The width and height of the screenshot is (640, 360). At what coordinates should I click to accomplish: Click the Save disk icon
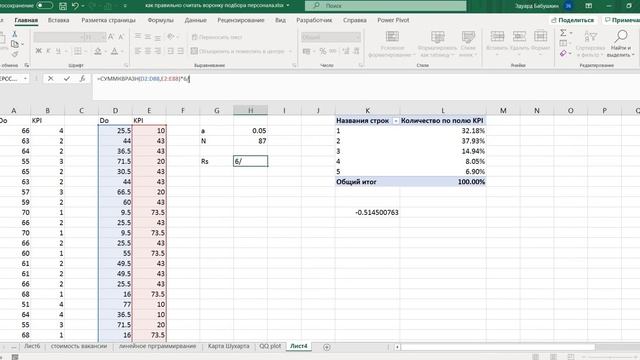[x=63, y=6]
